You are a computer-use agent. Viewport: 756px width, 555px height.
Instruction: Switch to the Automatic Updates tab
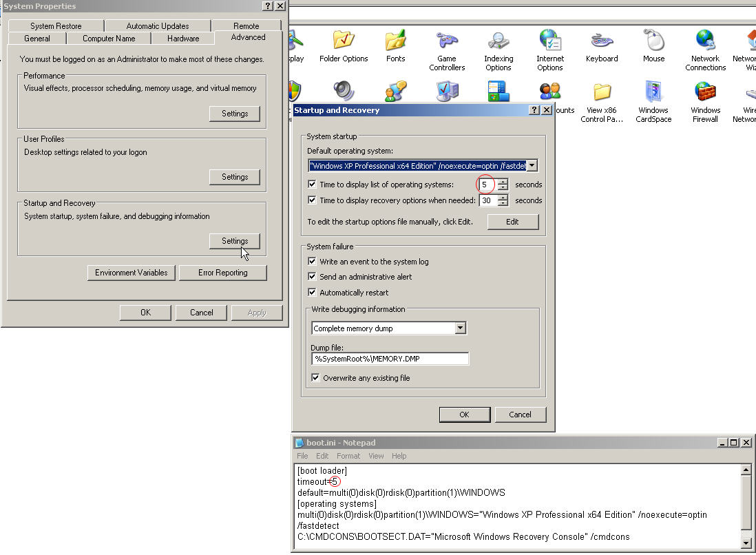(x=158, y=26)
